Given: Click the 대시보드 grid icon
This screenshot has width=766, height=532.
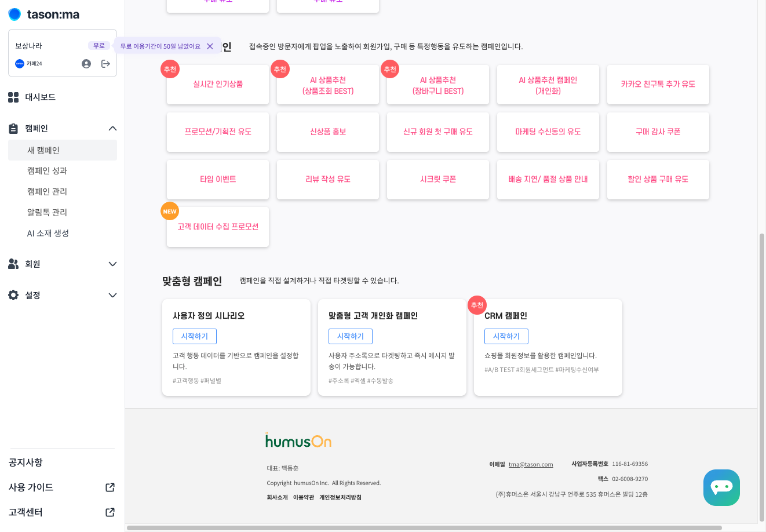Looking at the screenshot, I should point(13,97).
